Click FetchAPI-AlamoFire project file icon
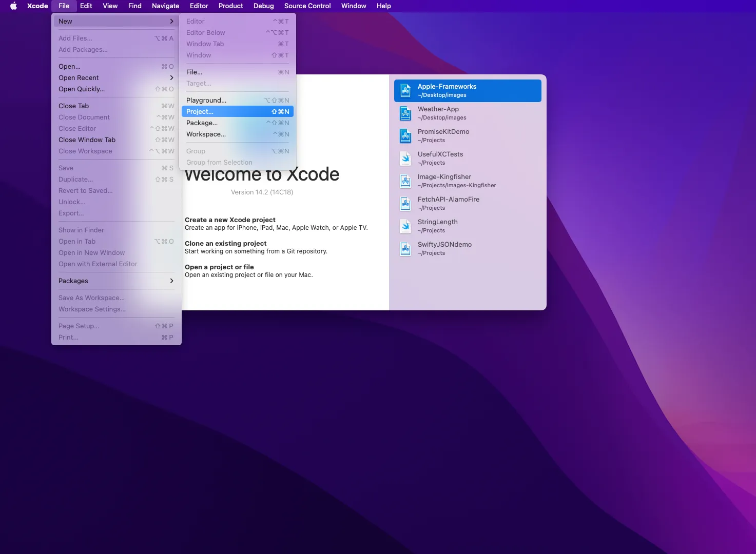The width and height of the screenshot is (756, 554). [x=405, y=204]
